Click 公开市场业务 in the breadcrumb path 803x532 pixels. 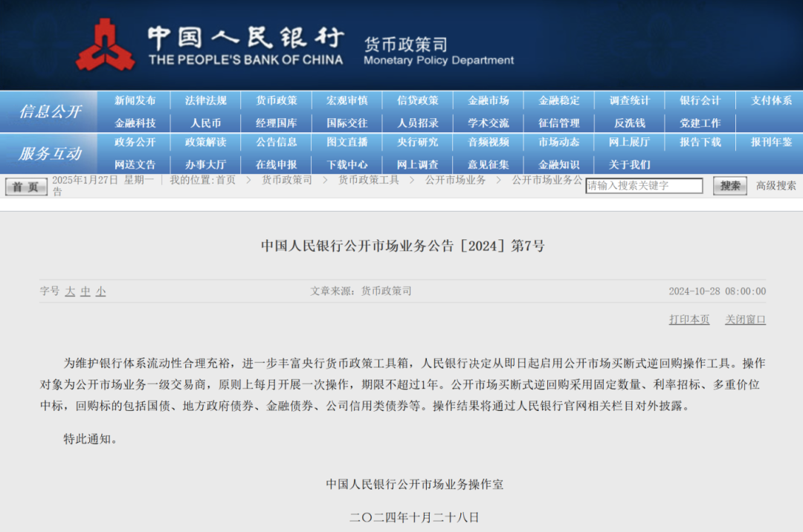[455, 180]
